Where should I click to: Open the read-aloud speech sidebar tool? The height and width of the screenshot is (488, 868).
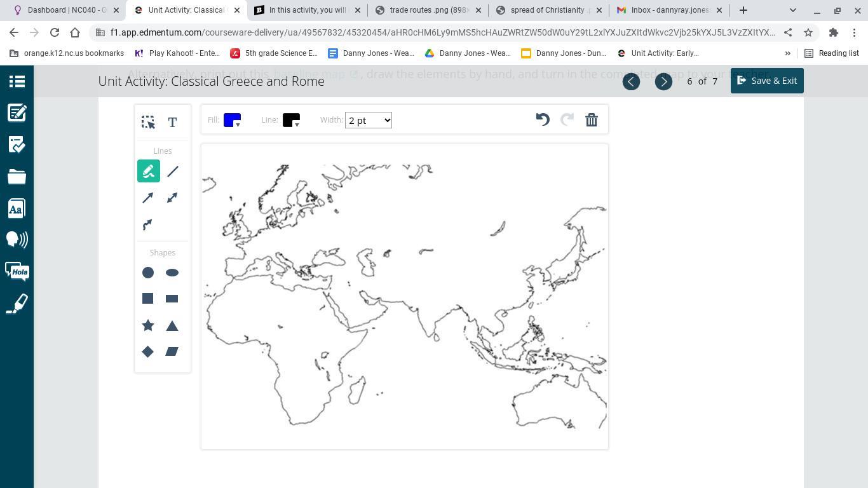[x=17, y=240]
